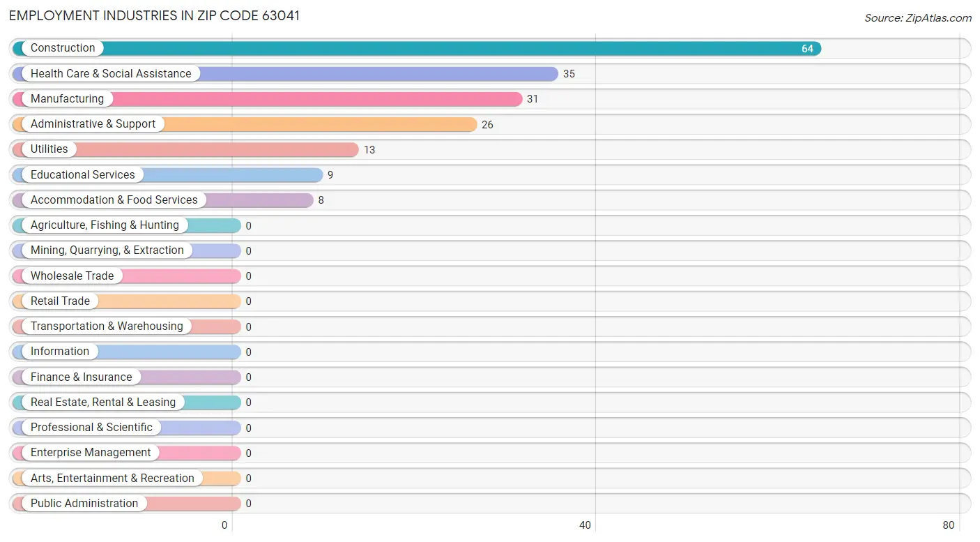This screenshot has width=980, height=542.
Task: Click the axis tick label 80
Action: coord(948,525)
